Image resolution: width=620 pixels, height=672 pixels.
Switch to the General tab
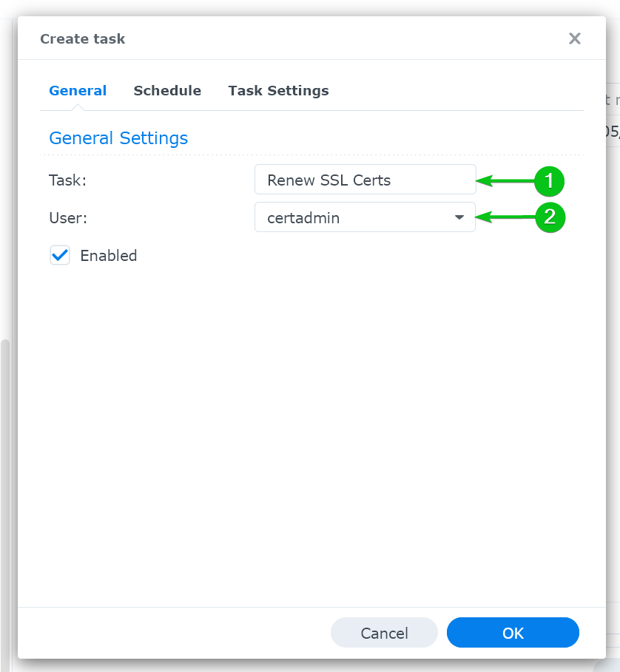78,90
